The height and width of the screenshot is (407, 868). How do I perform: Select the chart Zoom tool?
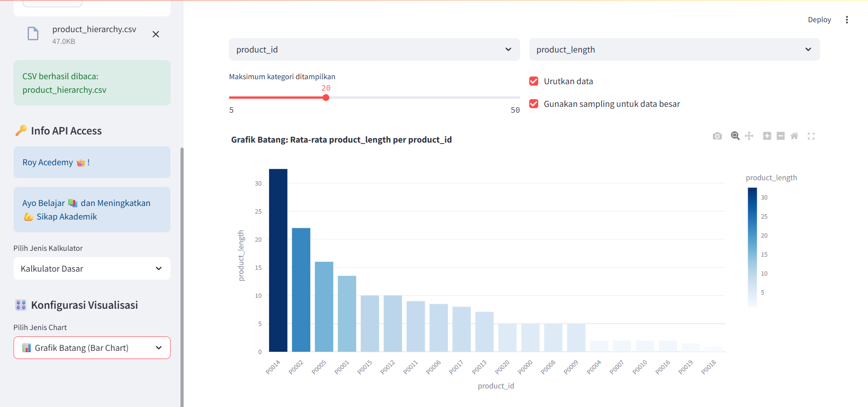click(x=735, y=136)
